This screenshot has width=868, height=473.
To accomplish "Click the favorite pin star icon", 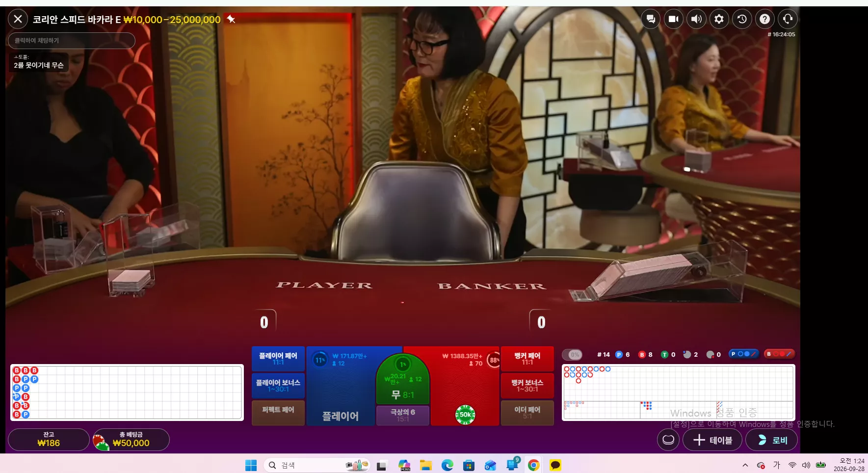I will tap(231, 19).
